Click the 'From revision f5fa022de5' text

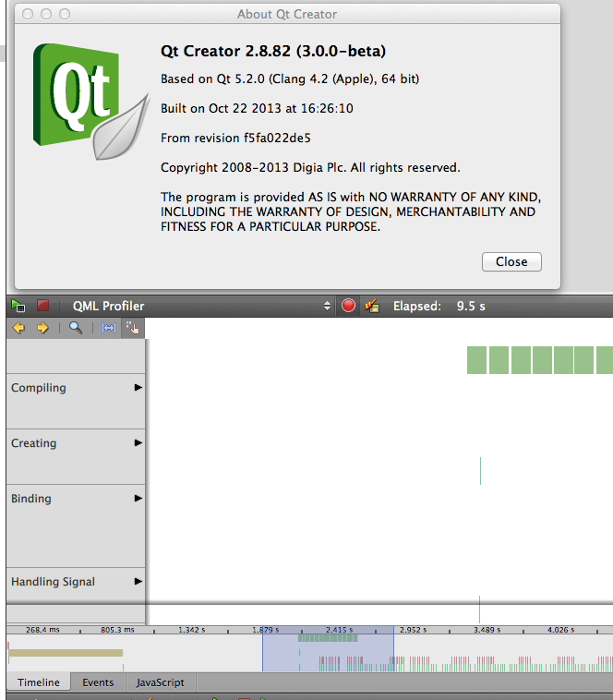tap(235, 138)
